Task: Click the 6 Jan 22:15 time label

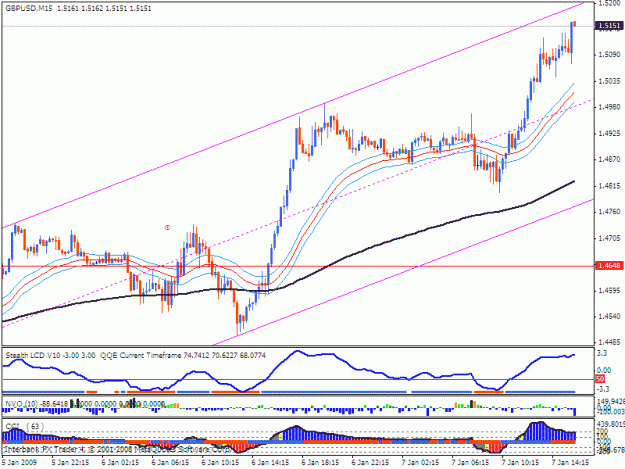Action: pos(370,463)
